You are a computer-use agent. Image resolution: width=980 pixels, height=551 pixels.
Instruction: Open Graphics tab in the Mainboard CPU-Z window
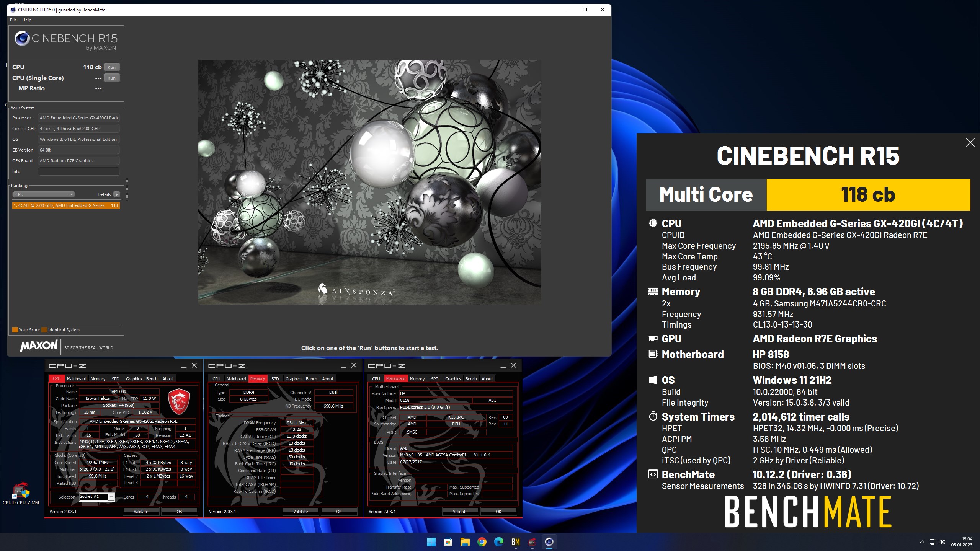(453, 379)
